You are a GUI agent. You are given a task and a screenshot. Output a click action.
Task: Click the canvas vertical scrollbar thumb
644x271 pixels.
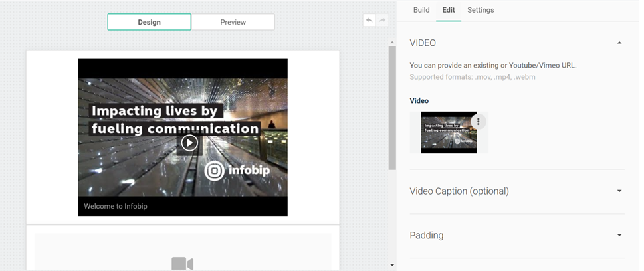point(391,106)
